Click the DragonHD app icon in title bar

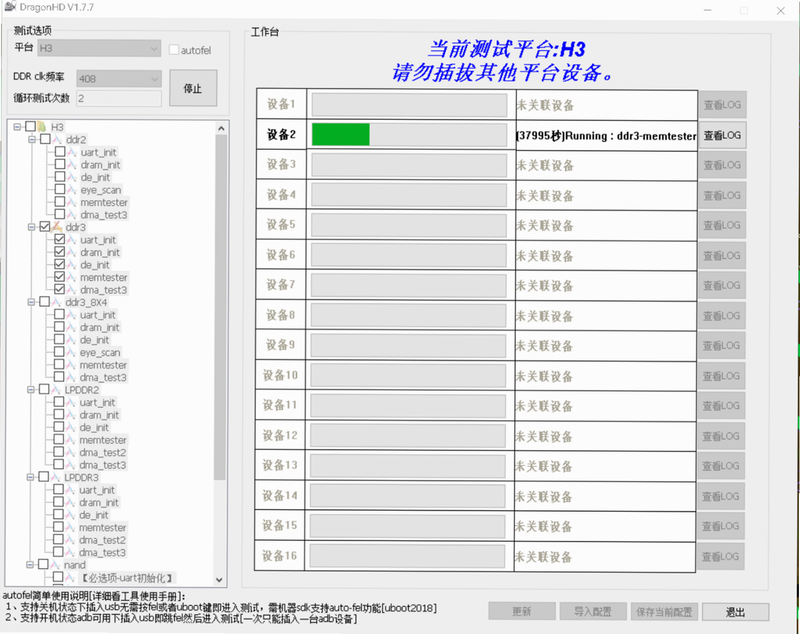(10, 7)
